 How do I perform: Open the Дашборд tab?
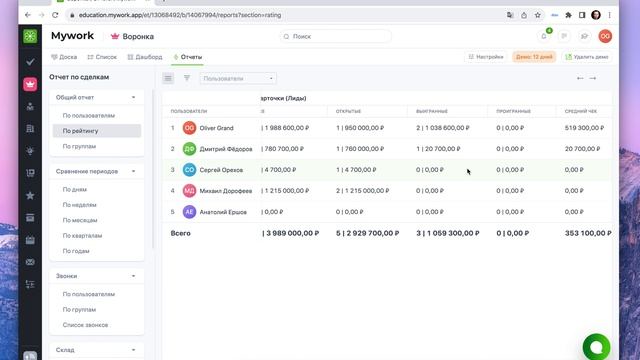click(144, 57)
